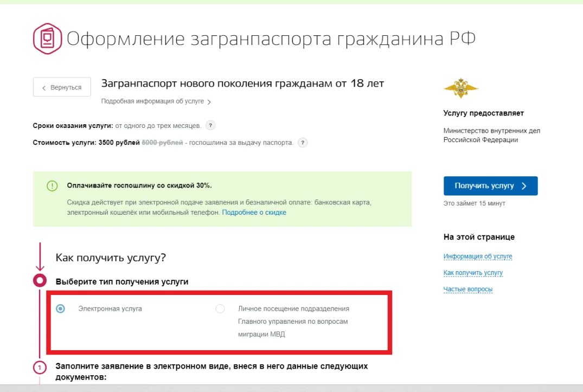The width and height of the screenshot is (583, 392).
Task: Click the text Министерство внутренних дел Российской Федерации
Action: (x=491, y=135)
